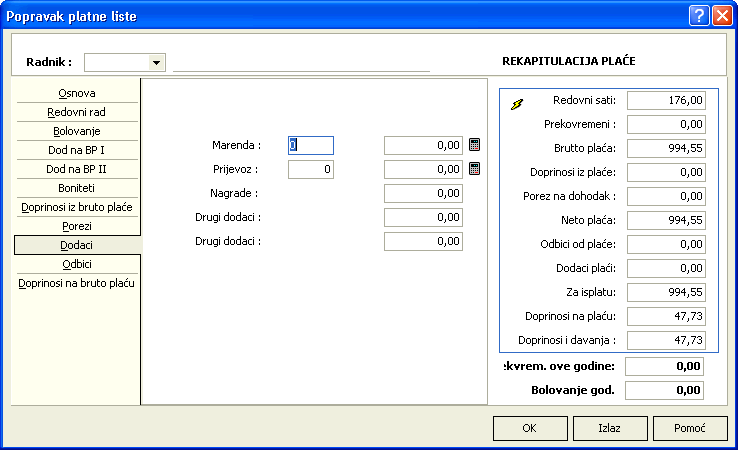Click the calculator icon next to Prijevoz
738x450 pixels.
(x=475, y=169)
